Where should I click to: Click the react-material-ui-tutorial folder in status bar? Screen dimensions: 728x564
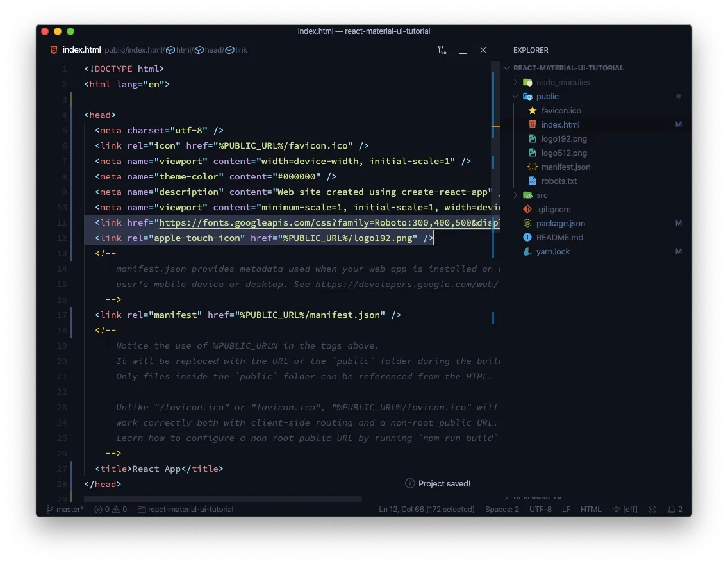pyautogui.click(x=186, y=510)
